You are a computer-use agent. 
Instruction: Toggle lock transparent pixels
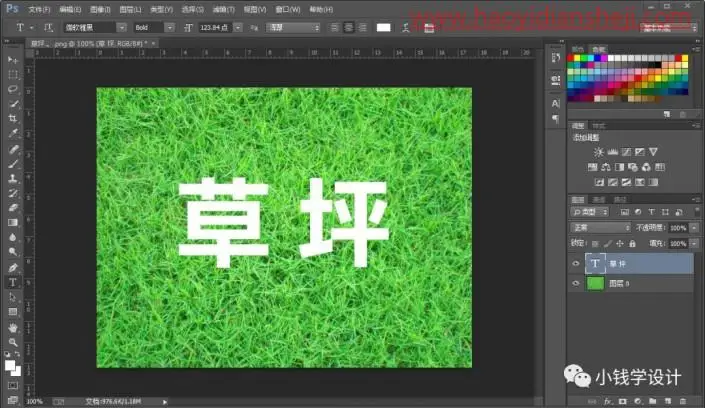[595, 244]
